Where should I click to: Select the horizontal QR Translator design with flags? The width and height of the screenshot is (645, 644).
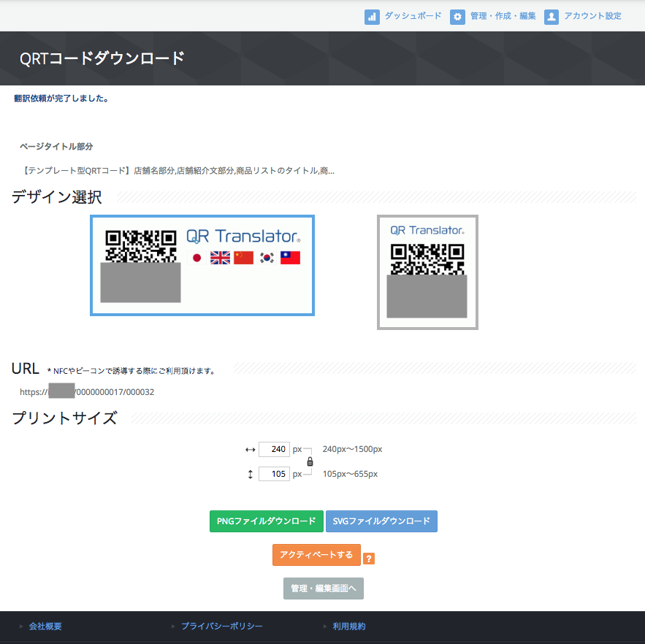point(202,265)
